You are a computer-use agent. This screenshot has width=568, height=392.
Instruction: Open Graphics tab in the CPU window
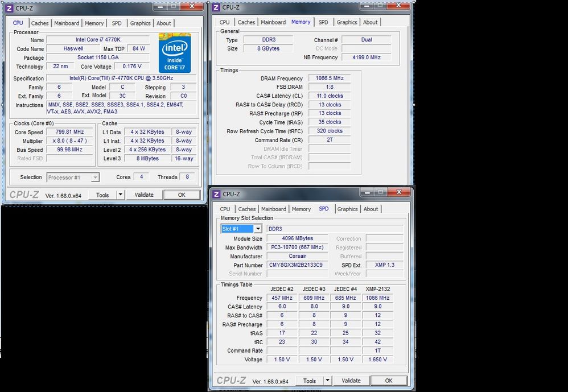(x=140, y=23)
